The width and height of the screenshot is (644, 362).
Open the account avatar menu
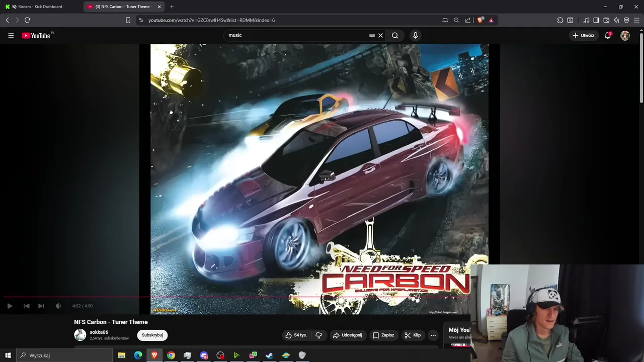tap(625, 36)
